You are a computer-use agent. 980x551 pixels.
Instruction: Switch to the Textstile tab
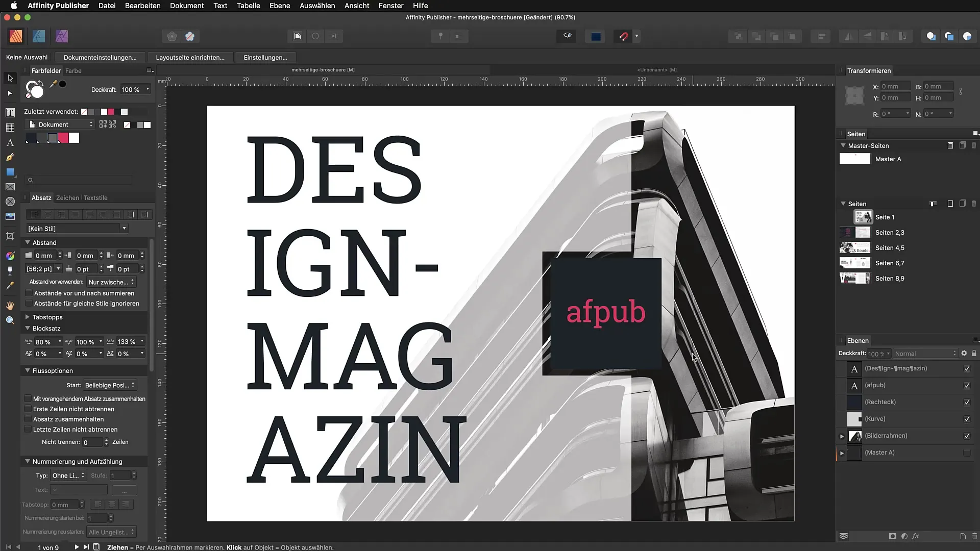click(x=95, y=198)
